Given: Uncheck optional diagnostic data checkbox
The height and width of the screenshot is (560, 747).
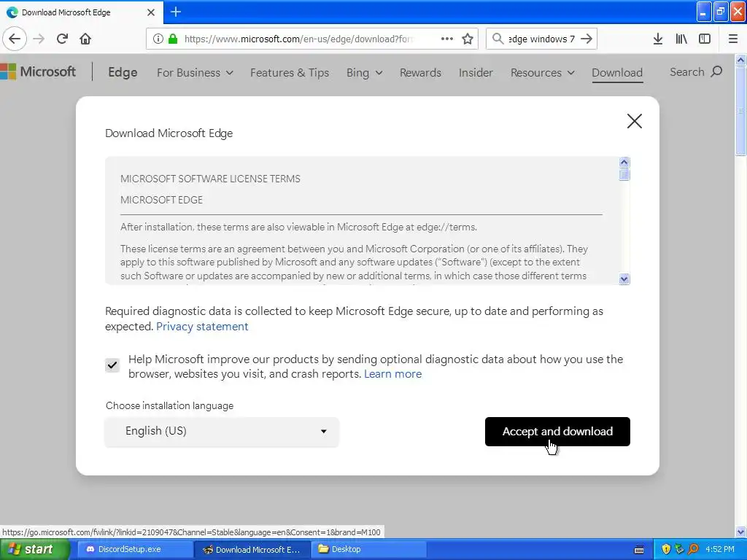Looking at the screenshot, I should (x=112, y=365).
